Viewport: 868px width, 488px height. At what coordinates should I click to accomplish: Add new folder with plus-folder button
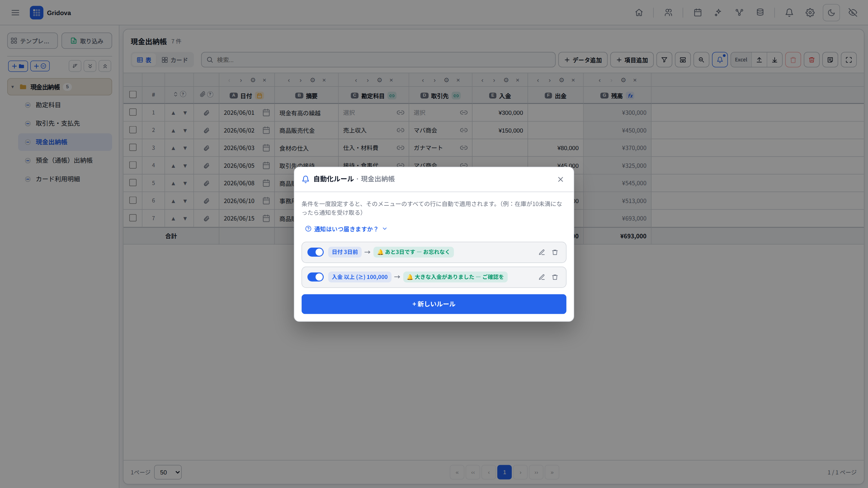point(18,66)
